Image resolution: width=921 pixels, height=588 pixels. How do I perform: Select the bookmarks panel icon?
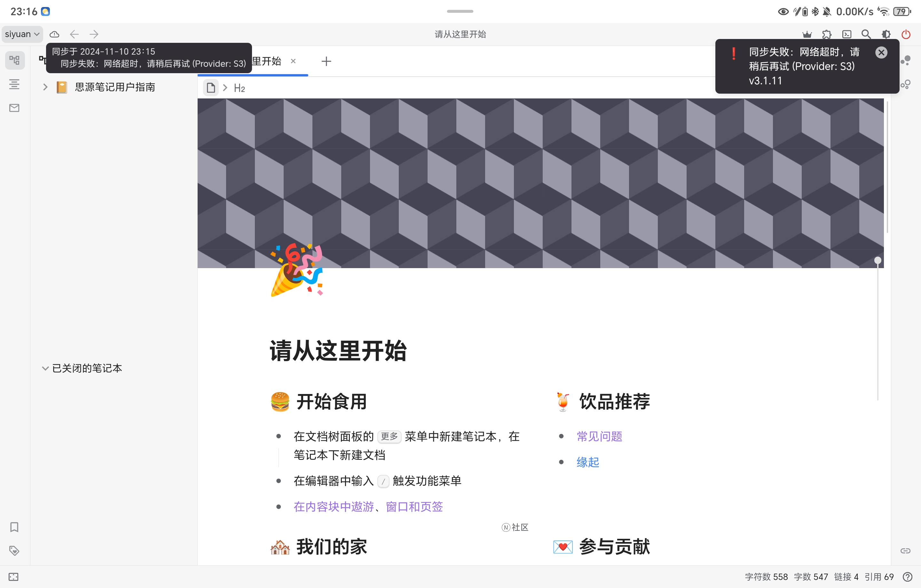(x=14, y=527)
